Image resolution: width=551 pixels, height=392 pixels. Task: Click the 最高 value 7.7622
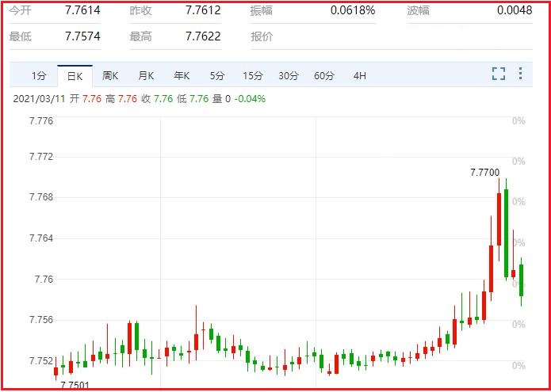point(203,36)
